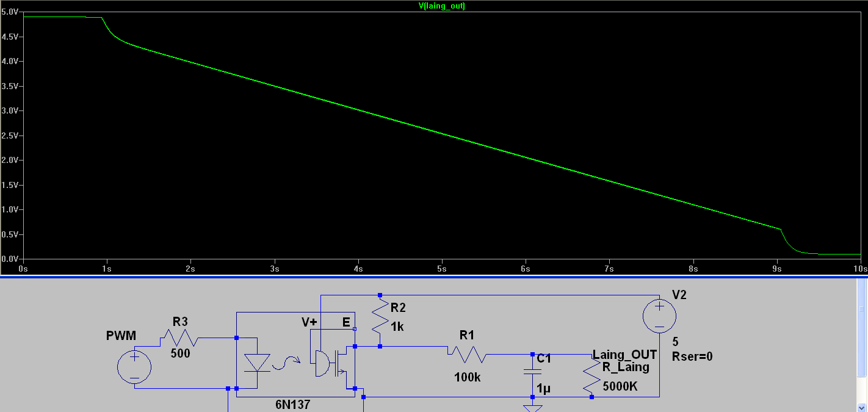Viewport: 868px width, 412px height.
Task: Select the V2 voltage source symbol
Action: click(659, 317)
